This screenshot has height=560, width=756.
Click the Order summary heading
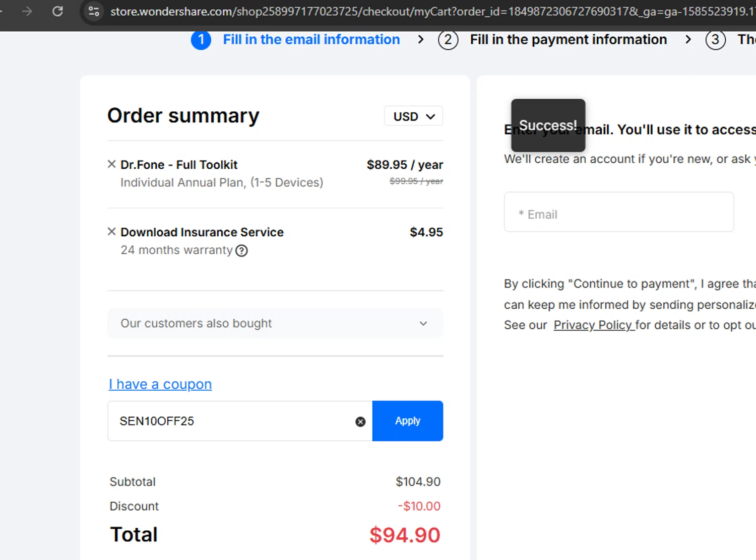point(183,116)
